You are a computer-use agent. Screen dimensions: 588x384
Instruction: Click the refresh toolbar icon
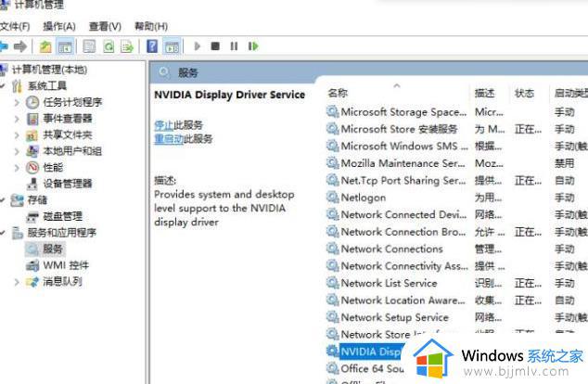point(109,46)
